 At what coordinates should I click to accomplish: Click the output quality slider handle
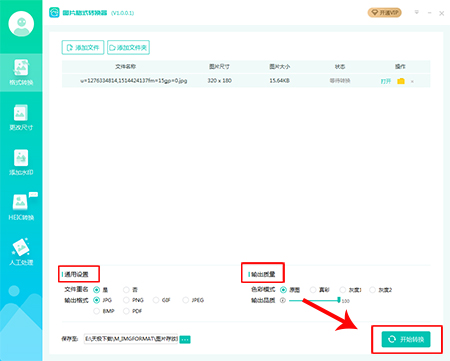(x=339, y=300)
